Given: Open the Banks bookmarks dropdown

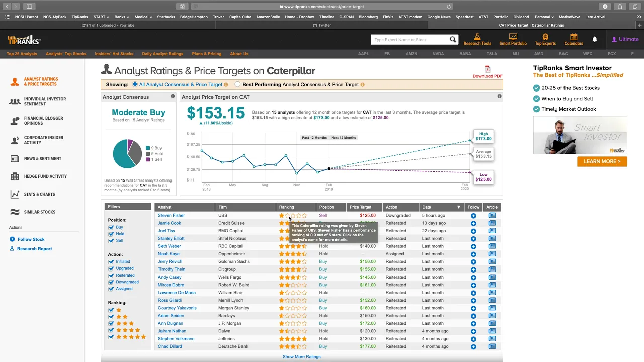Looking at the screenshot, I should (x=122, y=17).
